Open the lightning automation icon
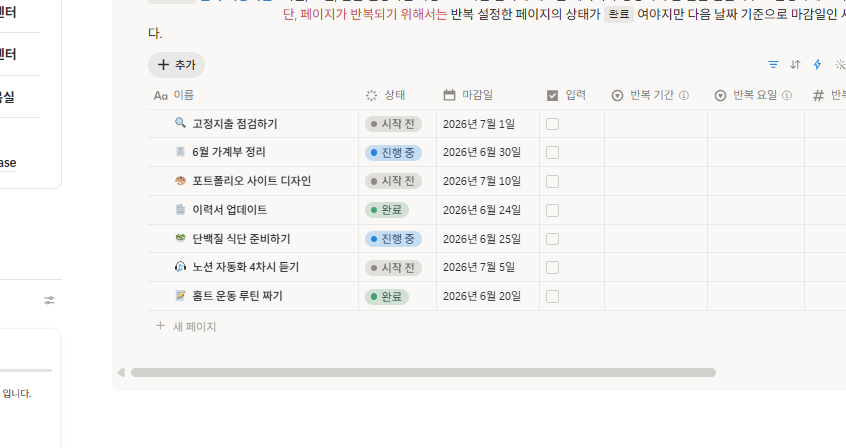This screenshot has height=448, width=846. pos(817,65)
